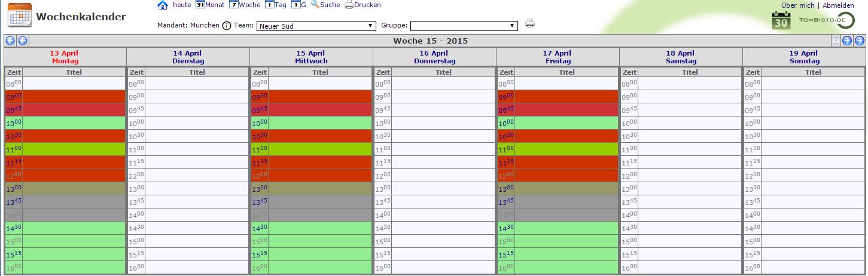Click the green calendar 30 icon

tap(781, 21)
